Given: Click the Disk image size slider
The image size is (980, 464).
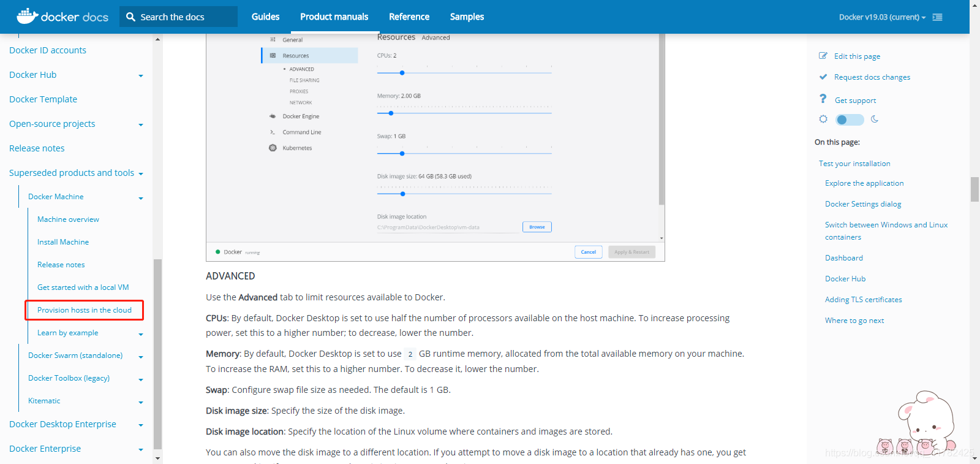Looking at the screenshot, I should (464, 194).
